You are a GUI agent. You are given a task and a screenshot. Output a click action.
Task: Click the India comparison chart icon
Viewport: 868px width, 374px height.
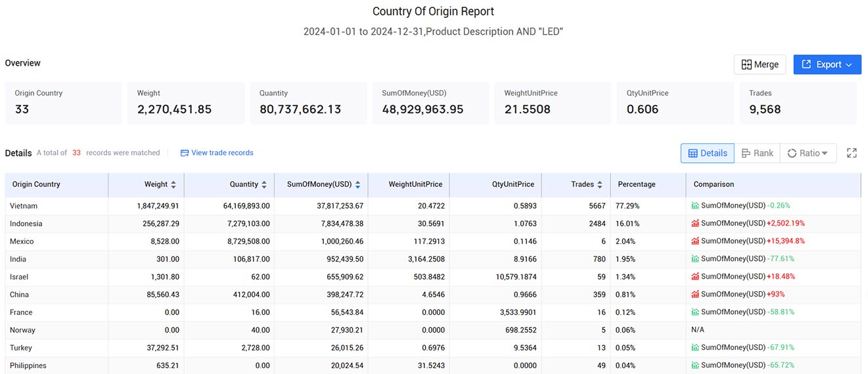695,259
